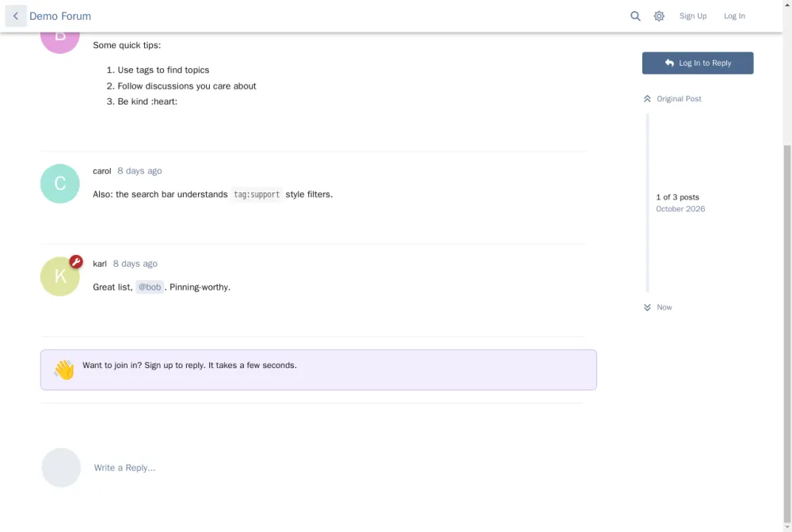This screenshot has height=532, width=792.
Task: Click the '1 of 3 posts' scrubber label
Action: [677, 197]
